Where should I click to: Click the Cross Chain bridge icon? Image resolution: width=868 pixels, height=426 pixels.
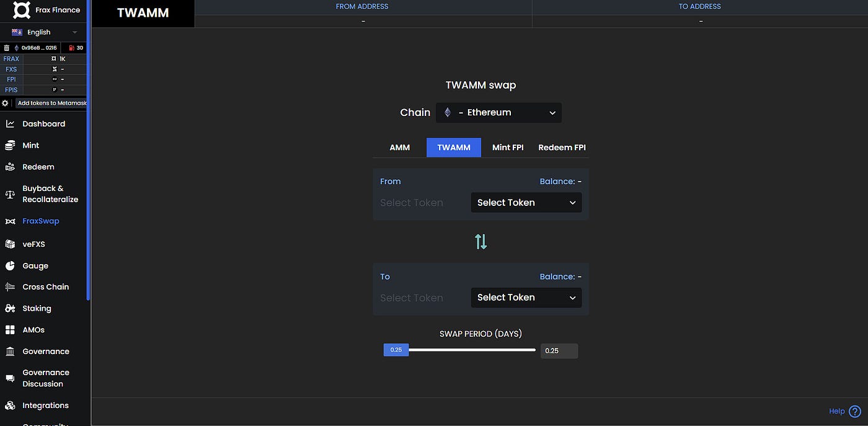click(x=10, y=287)
